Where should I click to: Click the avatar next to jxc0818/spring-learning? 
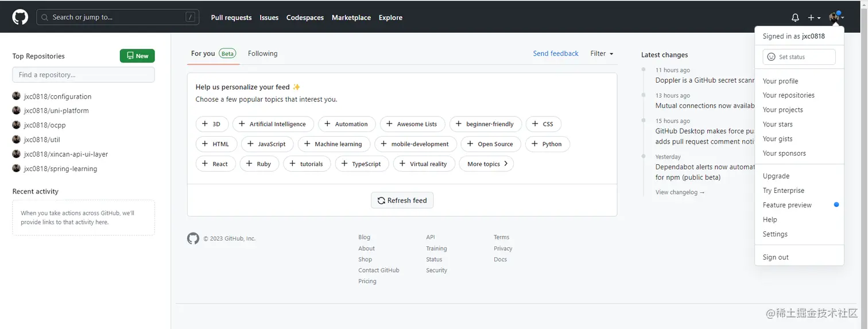click(16, 168)
